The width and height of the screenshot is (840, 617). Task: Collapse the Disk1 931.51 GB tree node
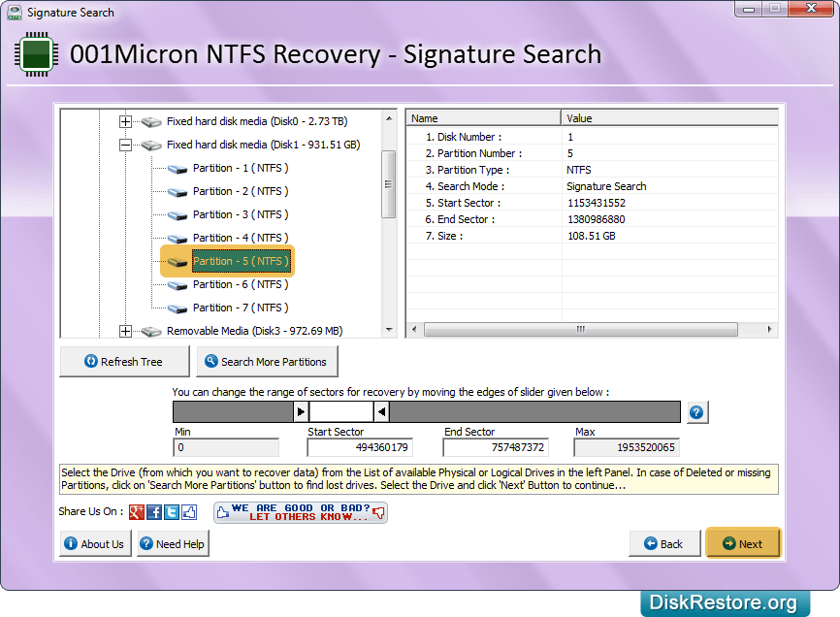coord(125,145)
